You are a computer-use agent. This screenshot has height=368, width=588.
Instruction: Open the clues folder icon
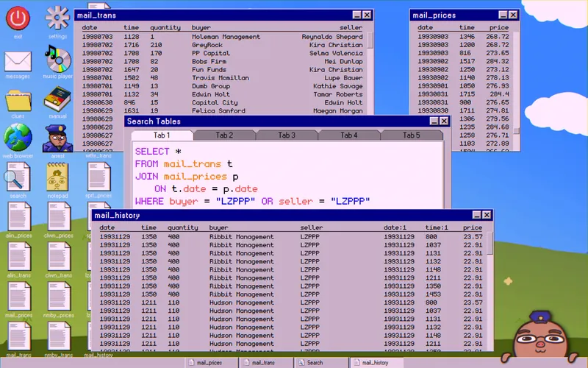[x=18, y=100]
